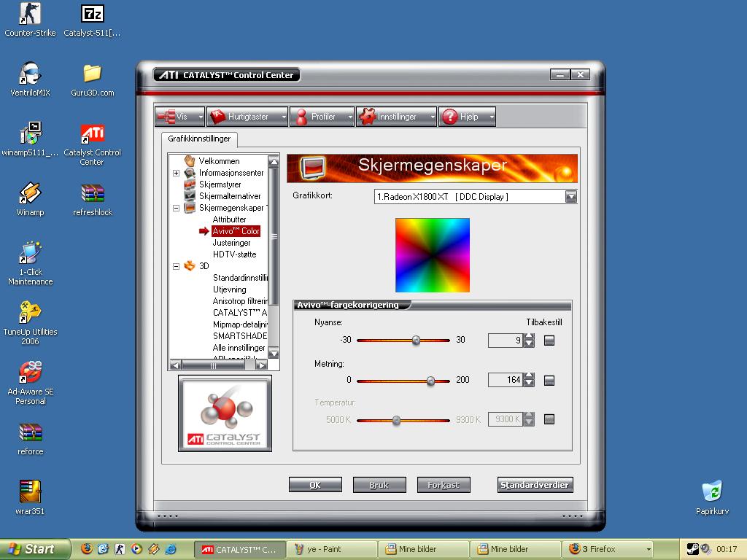Switch to ye - Paint taskbar window
The height and width of the screenshot is (560, 747).
331,549
